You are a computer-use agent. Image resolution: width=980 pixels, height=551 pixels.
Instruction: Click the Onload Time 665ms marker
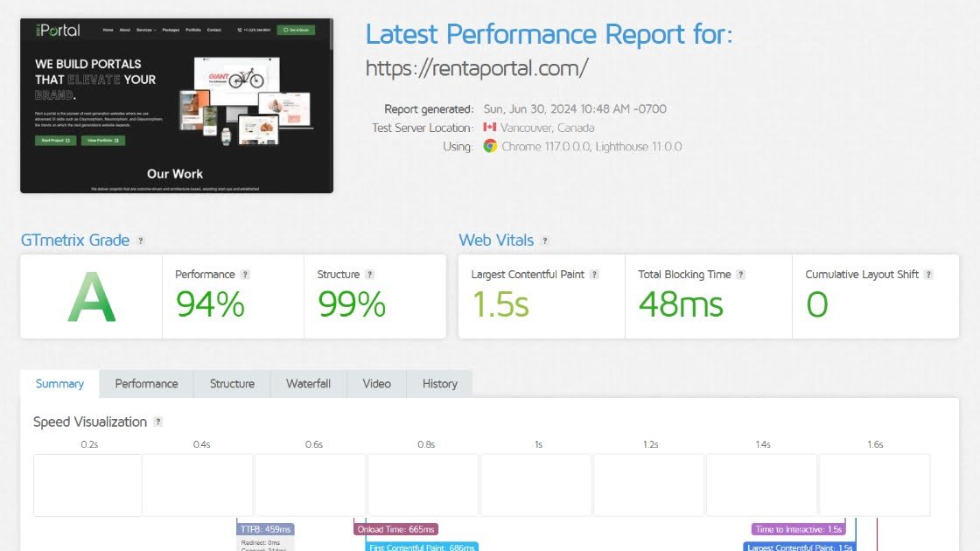click(395, 529)
